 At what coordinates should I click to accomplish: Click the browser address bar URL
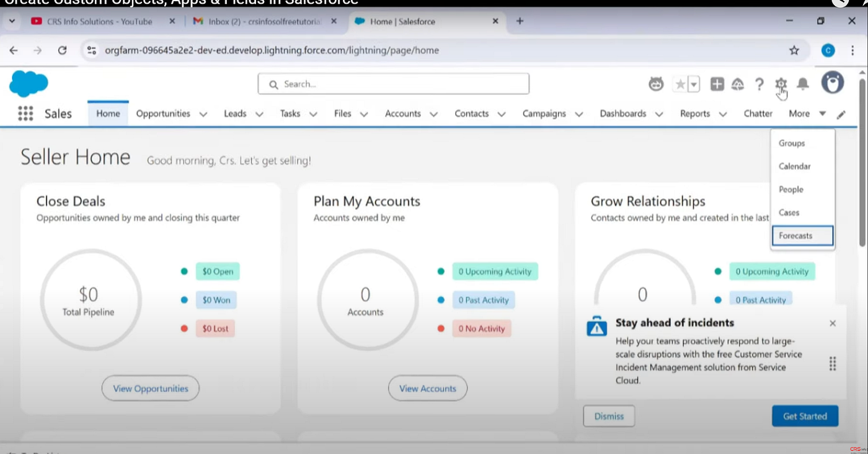coord(272,50)
